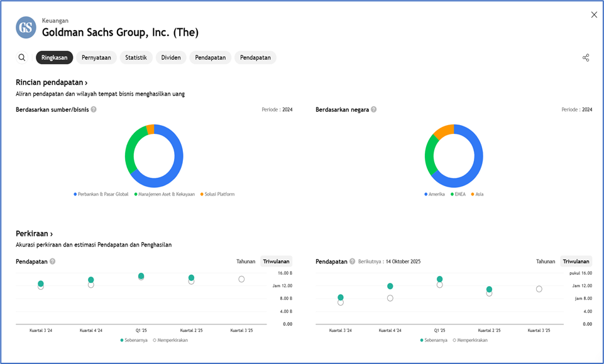Click the share icon
Image resolution: width=604 pixels, height=364 pixels.
pyautogui.click(x=586, y=58)
